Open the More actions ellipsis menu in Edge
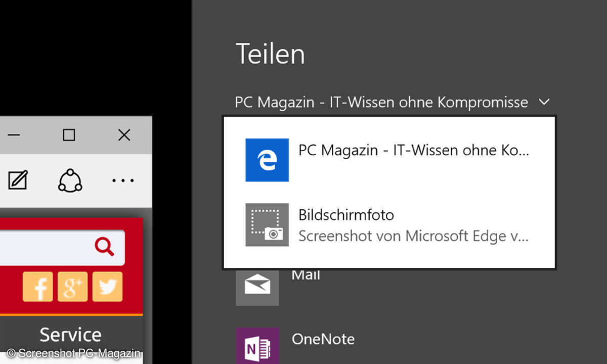This screenshot has width=607, height=364. tap(123, 180)
